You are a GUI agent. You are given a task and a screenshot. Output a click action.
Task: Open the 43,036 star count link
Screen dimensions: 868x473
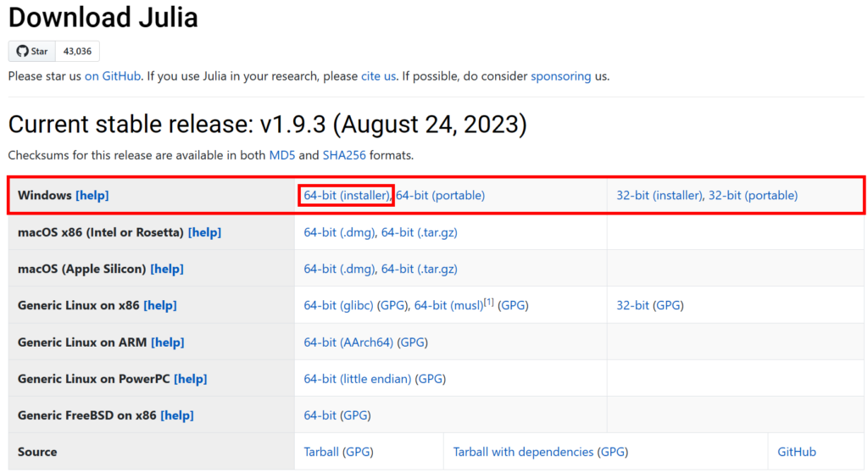[x=77, y=52]
